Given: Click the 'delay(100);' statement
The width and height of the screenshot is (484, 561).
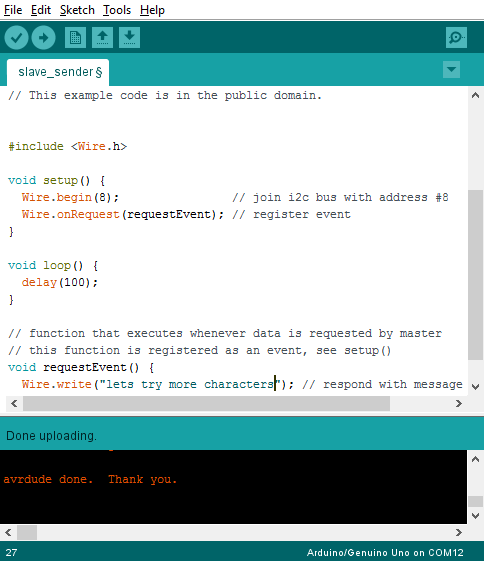Looking at the screenshot, I should [60, 282].
